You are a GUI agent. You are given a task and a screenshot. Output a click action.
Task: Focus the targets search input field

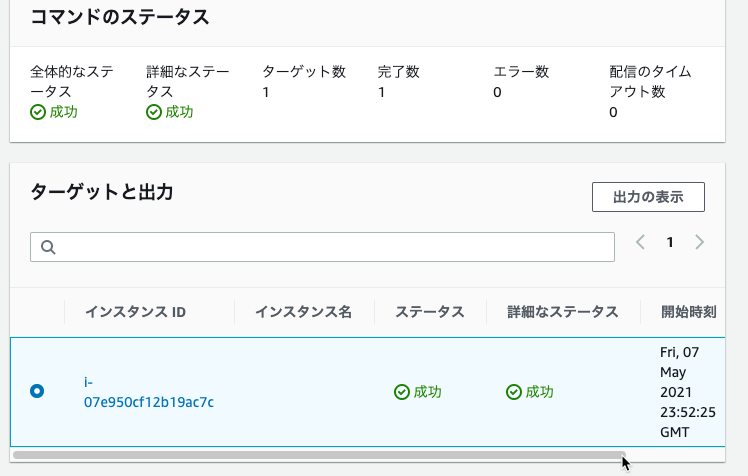click(x=322, y=247)
